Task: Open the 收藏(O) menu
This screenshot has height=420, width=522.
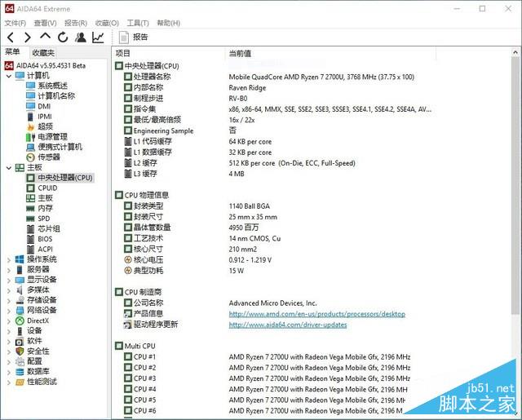Action: [107, 23]
